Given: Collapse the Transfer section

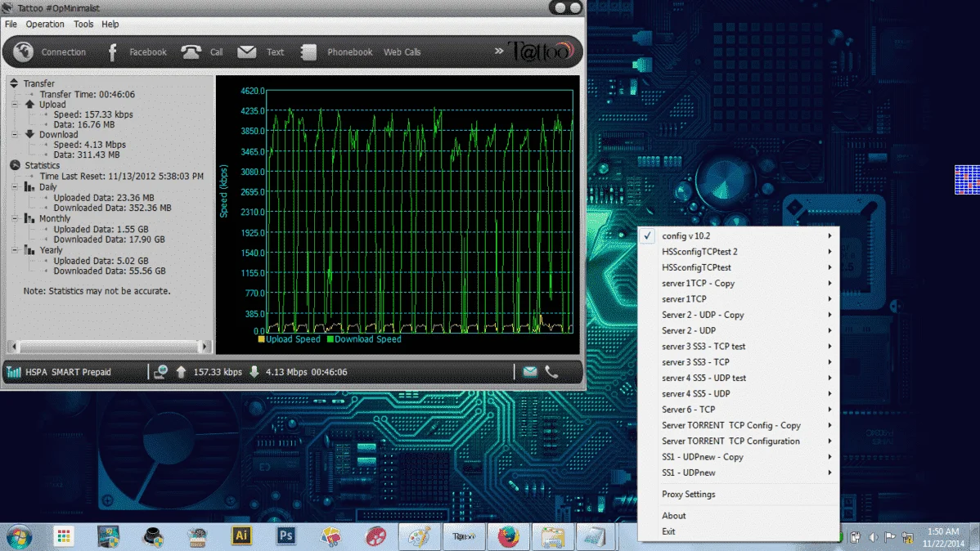Looking at the screenshot, I should pyautogui.click(x=14, y=83).
